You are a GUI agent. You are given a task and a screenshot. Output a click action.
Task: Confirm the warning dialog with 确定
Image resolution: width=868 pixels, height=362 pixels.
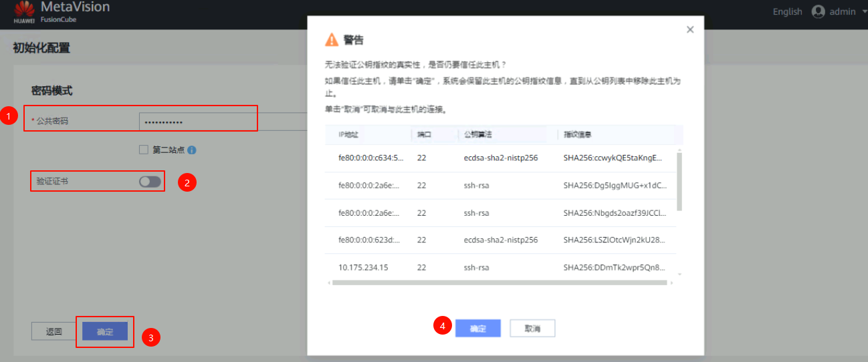pos(477,329)
